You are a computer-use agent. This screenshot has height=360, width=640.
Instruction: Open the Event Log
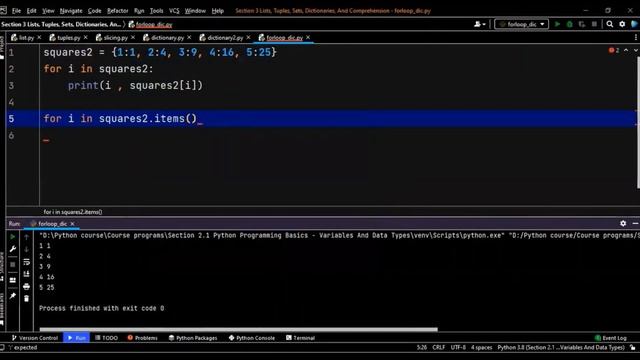pos(611,338)
